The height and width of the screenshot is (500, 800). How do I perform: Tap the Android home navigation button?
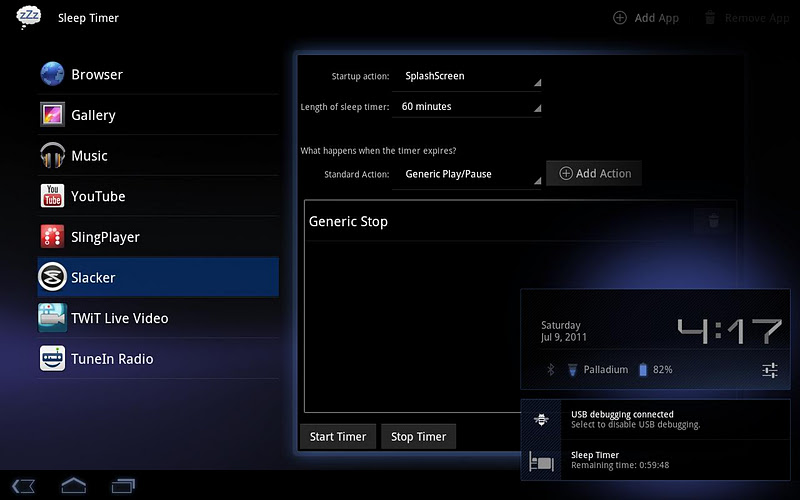pos(73,485)
